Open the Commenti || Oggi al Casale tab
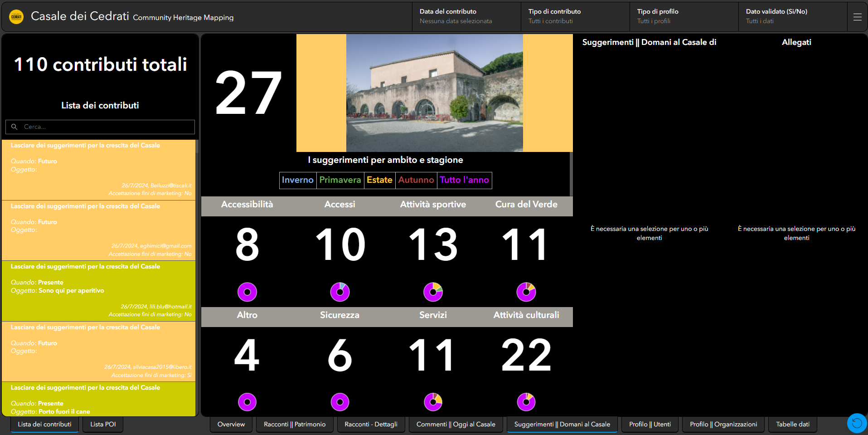The width and height of the screenshot is (868, 435). 456,425
